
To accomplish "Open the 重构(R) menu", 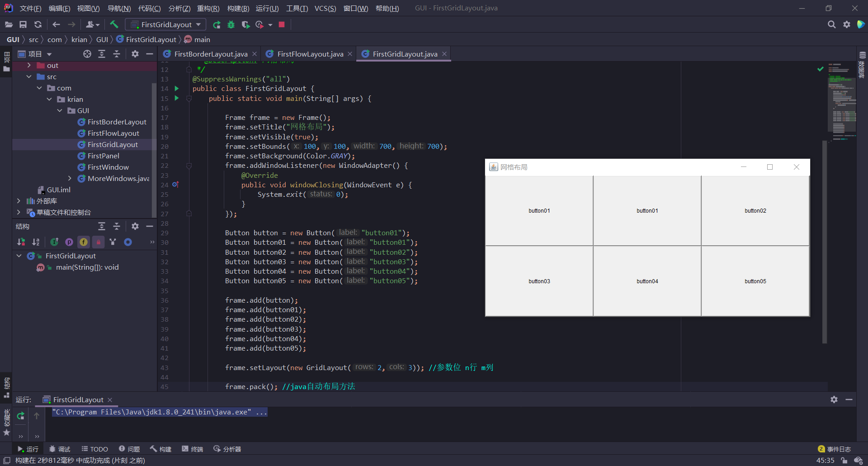I will tap(208, 8).
